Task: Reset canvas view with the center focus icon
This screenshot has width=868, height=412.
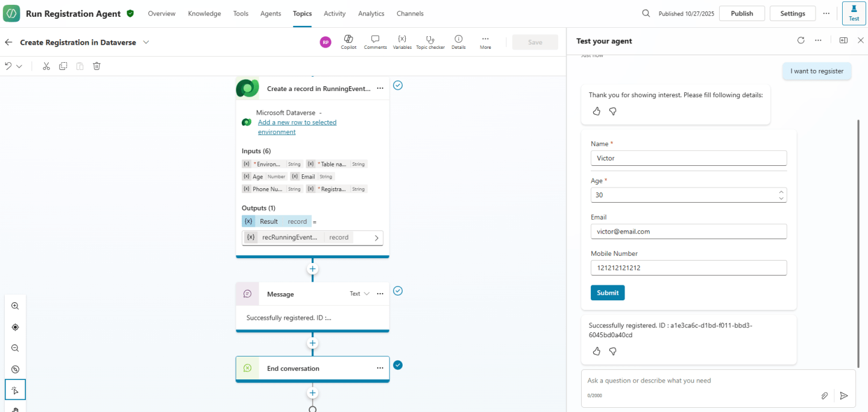Action: 15,327
